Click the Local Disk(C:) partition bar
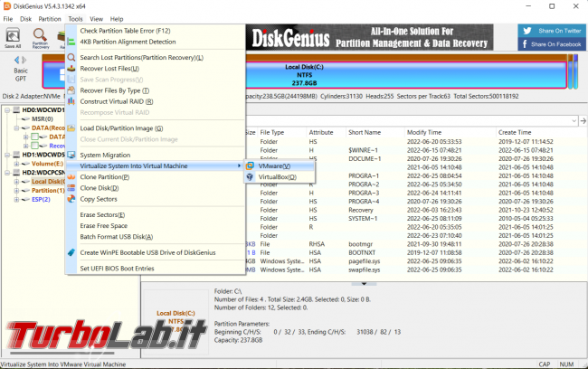This screenshot has width=588, height=369. [x=304, y=75]
